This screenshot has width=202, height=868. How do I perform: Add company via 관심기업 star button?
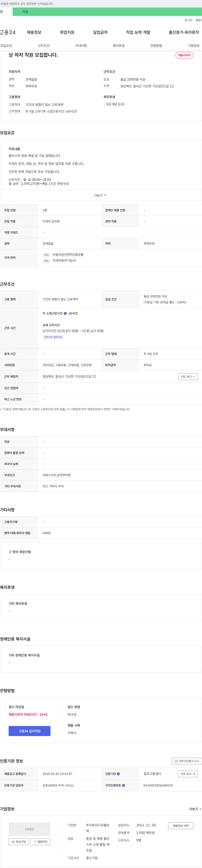pos(19,841)
